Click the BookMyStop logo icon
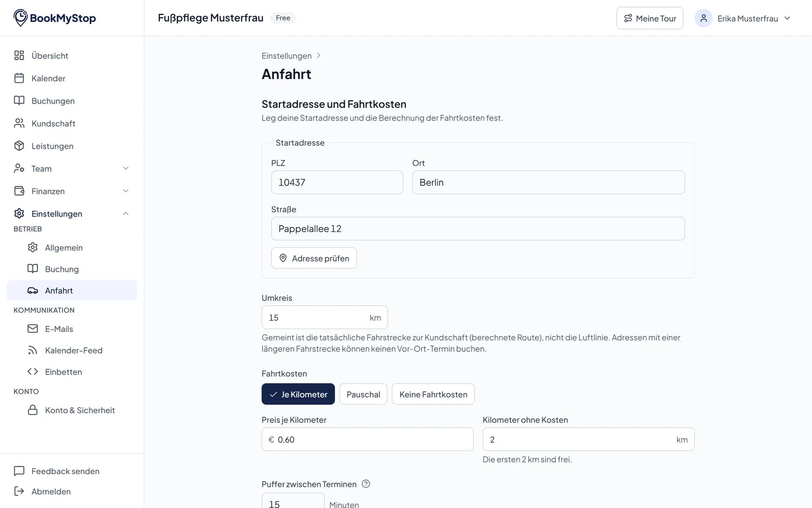Image resolution: width=812 pixels, height=508 pixels. tap(20, 18)
